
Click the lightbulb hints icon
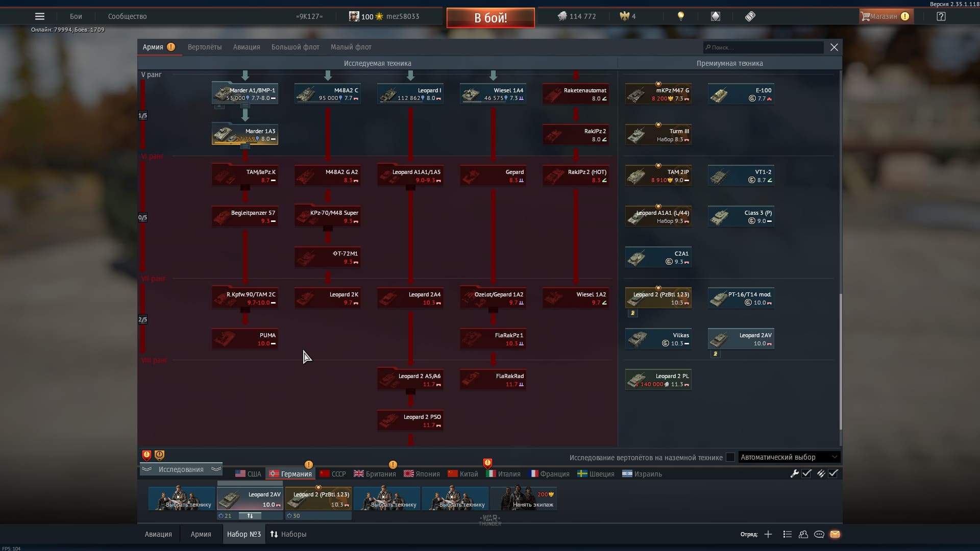[680, 16]
